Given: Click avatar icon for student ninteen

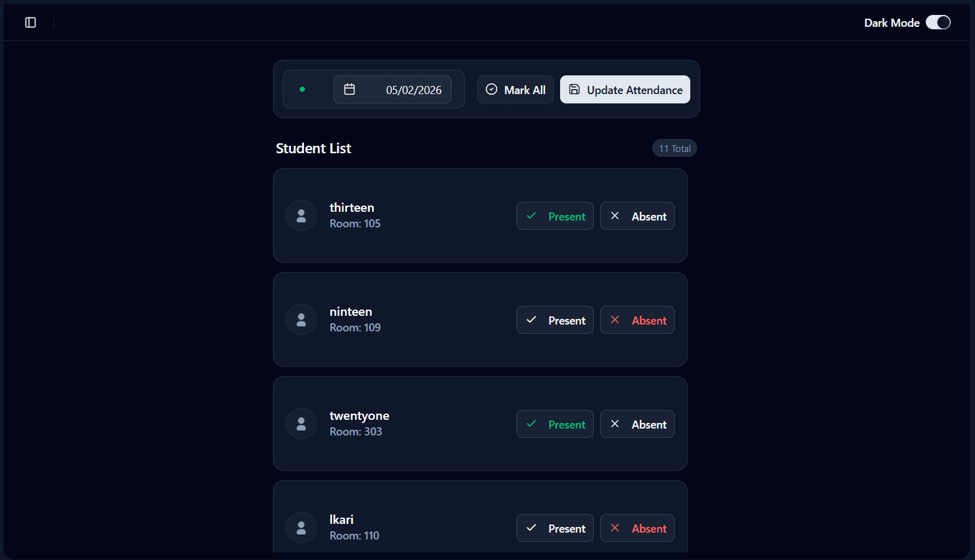Looking at the screenshot, I should tap(302, 320).
